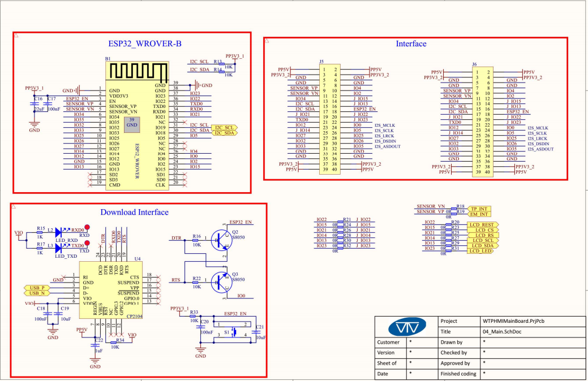Click the C18 100nF capacitor
The width and height of the screenshot is (588, 381).
click(x=48, y=314)
